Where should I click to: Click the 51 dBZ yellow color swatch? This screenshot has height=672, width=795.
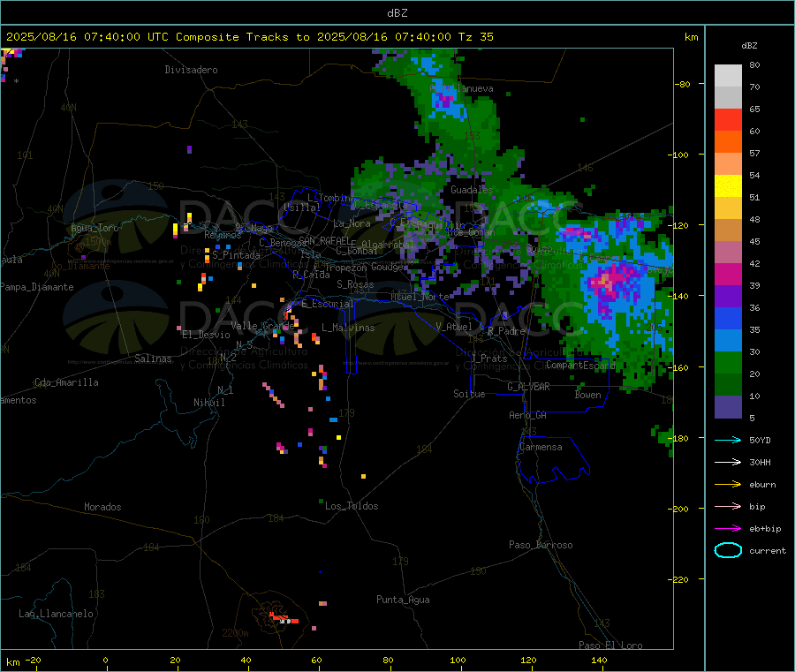pyautogui.click(x=728, y=186)
